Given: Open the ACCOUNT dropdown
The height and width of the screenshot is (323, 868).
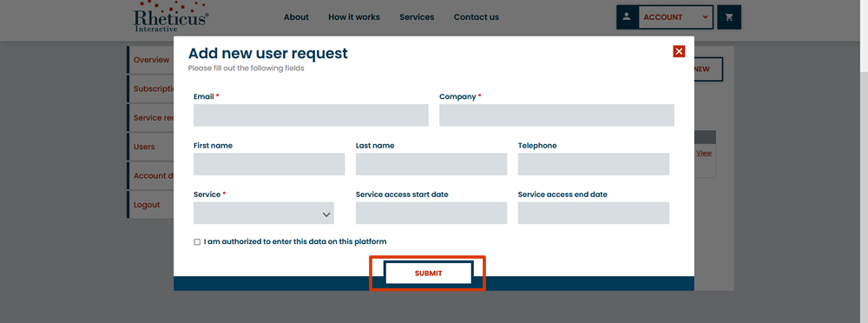Looking at the screenshot, I should 675,17.
